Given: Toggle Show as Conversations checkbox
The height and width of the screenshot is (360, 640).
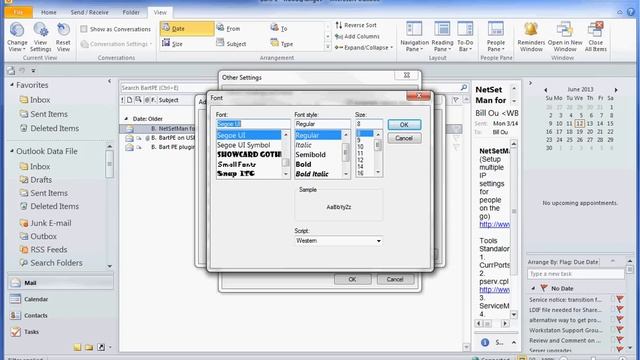Looking at the screenshot, I should pyautogui.click(x=84, y=29).
